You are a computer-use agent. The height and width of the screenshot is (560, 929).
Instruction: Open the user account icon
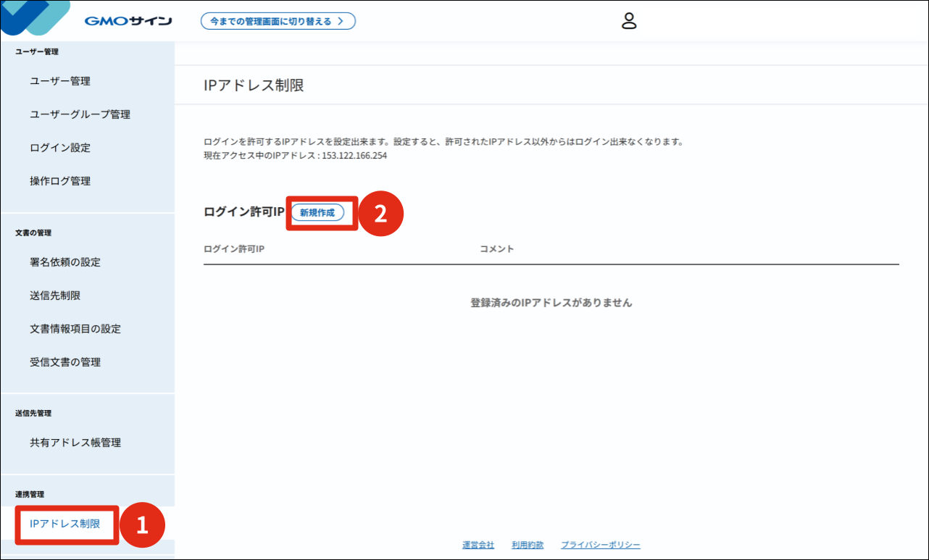629,20
